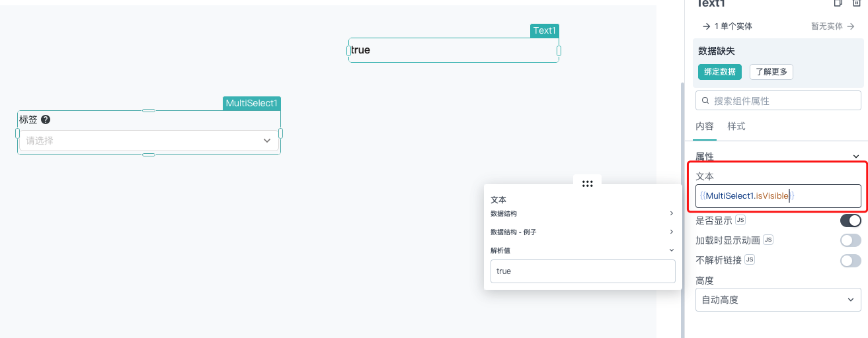Viewport: 868px width, 338px height.
Task: Click the drag handle dots above the popup
Action: coord(587,184)
